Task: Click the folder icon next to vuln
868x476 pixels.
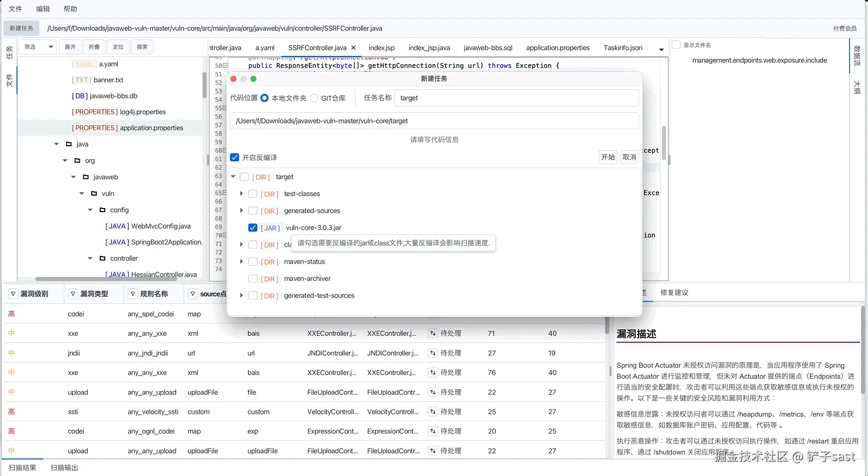Action: [94, 194]
